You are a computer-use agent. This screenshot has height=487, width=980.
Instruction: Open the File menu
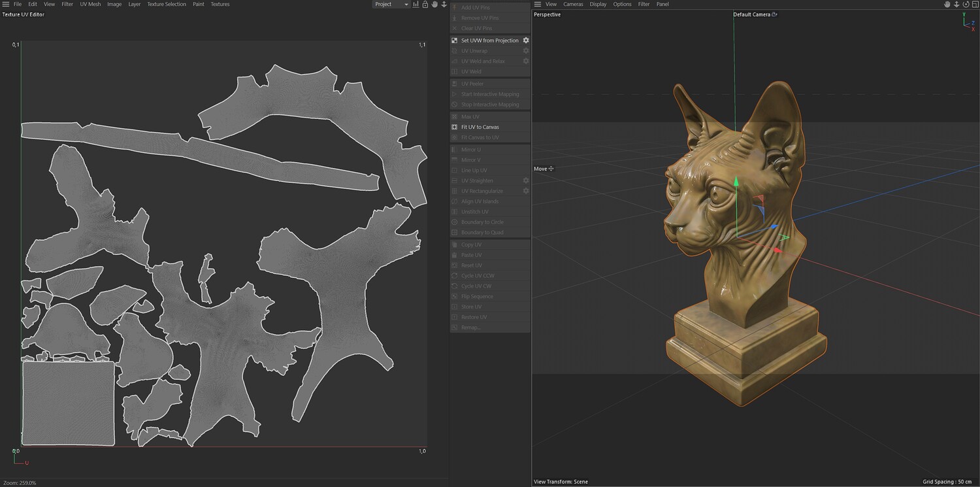[x=18, y=4]
